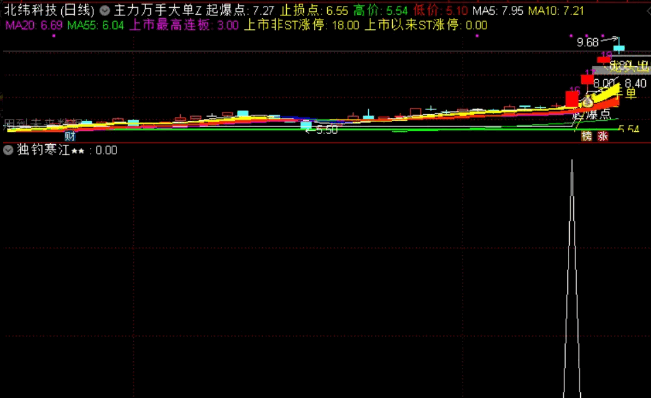Viewport: 651px width, 398px height.
Task: Click the 上市最高连板: 3.00 text
Action: (x=184, y=25)
